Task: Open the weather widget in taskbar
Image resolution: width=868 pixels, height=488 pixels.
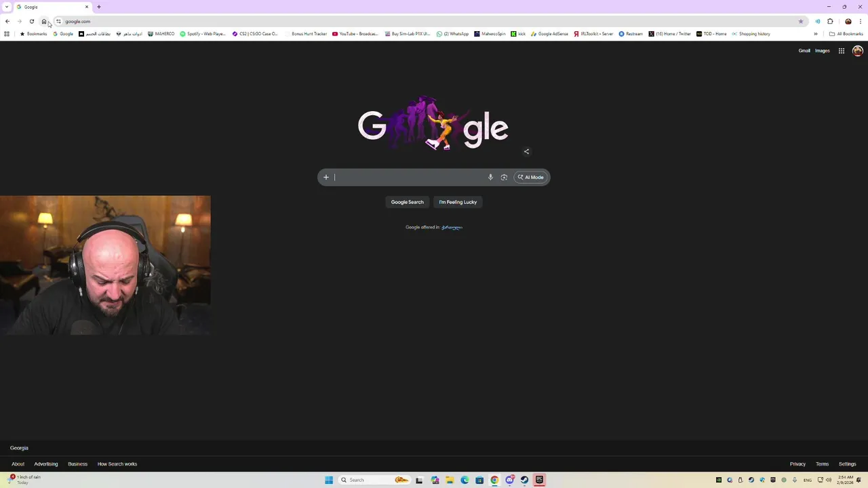Action: point(25,480)
